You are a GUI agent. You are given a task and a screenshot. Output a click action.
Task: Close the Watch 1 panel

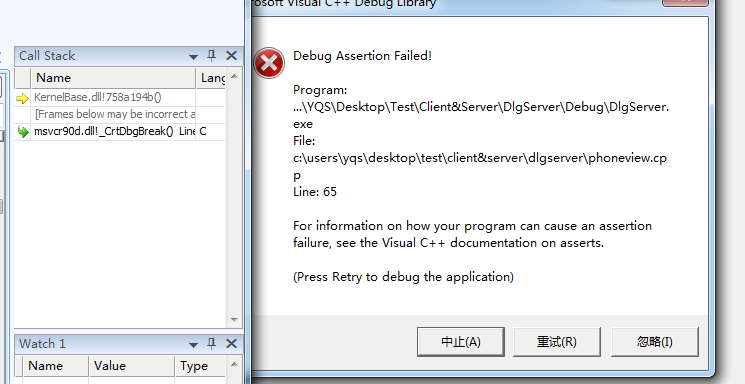tap(231, 344)
